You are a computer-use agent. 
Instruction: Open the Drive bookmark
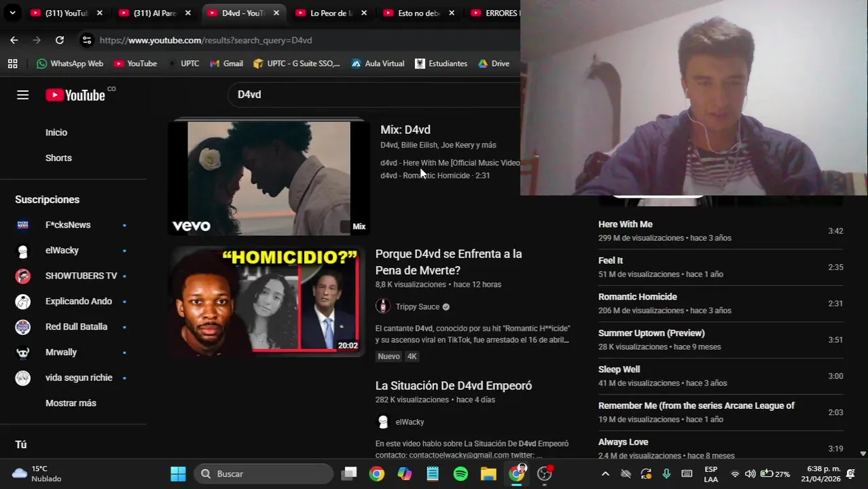[x=494, y=63]
